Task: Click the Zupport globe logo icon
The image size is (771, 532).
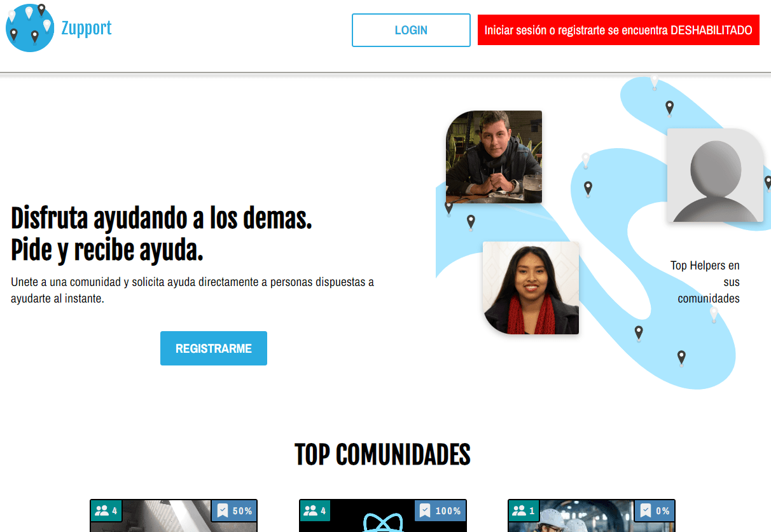Action: coord(29,28)
